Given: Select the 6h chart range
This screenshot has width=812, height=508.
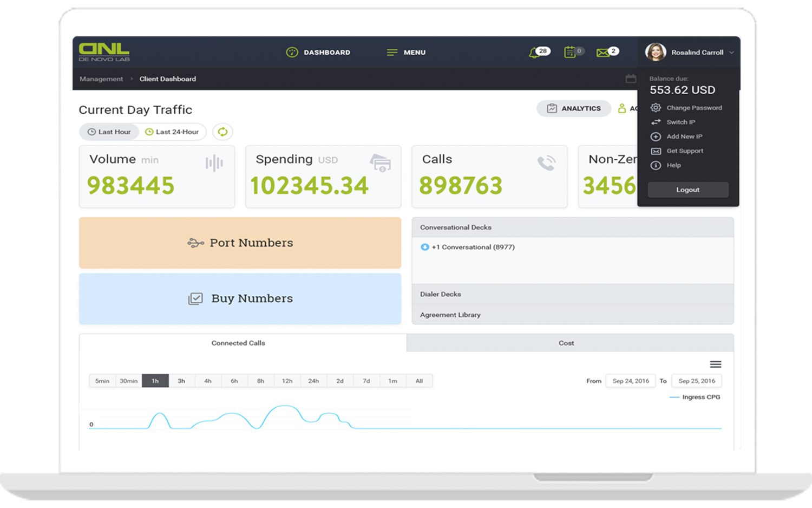Looking at the screenshot, I should click(234, 381).
